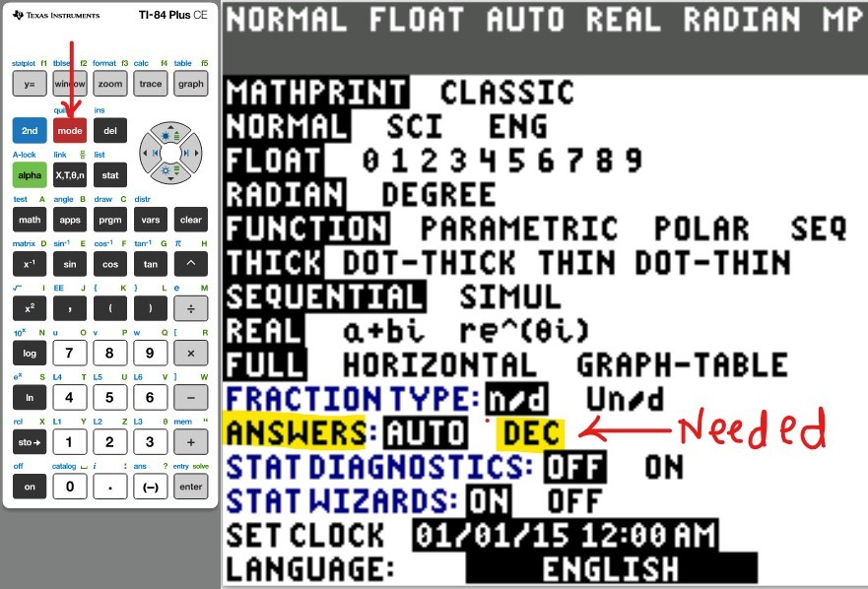Click the tan key
This screenshot has width=868, height=589.
coord(151,264)
